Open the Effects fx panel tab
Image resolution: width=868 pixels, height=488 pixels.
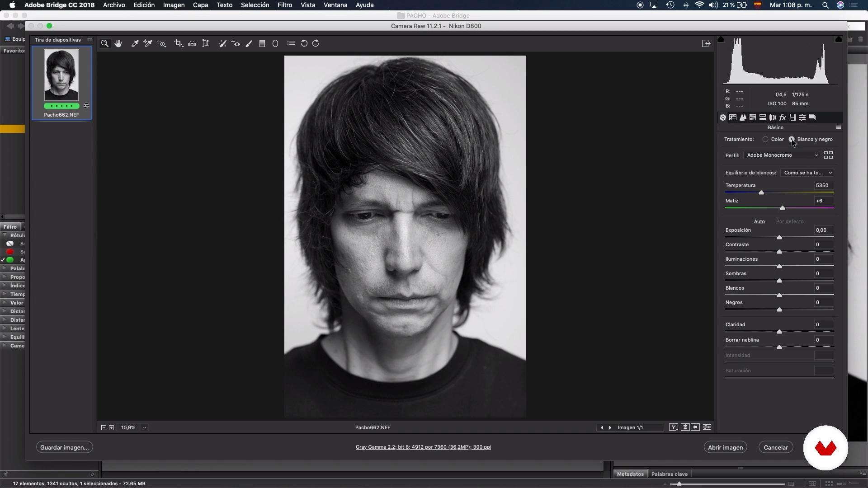[783, 117]
